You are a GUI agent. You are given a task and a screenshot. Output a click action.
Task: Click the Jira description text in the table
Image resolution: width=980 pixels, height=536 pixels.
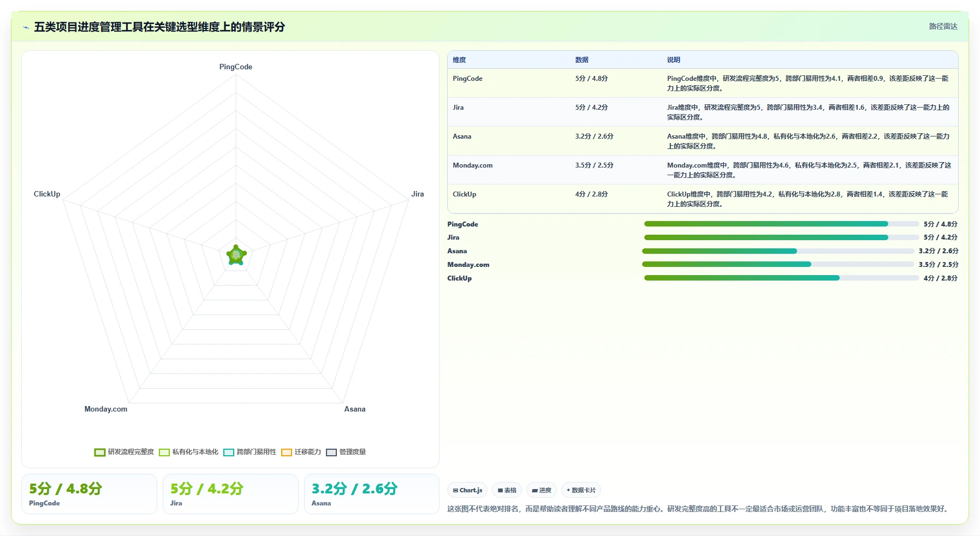[808, 112]
